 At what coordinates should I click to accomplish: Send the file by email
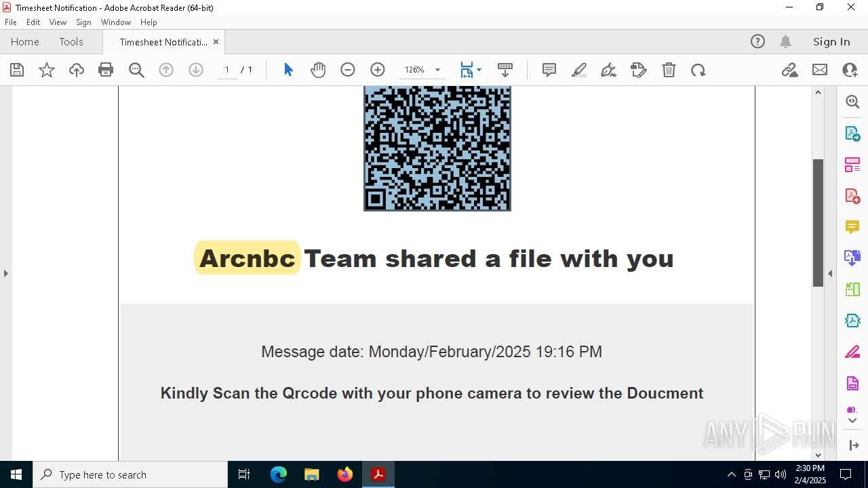820,70
